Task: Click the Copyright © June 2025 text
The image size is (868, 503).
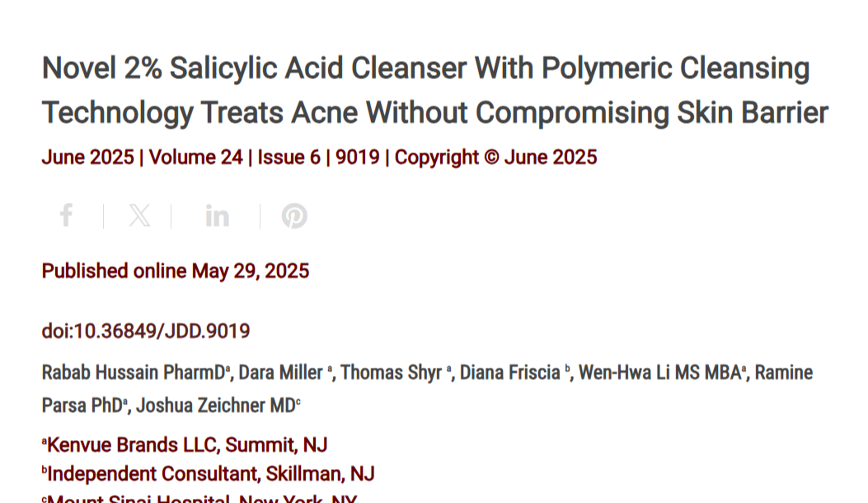Action: pos(496,157)
